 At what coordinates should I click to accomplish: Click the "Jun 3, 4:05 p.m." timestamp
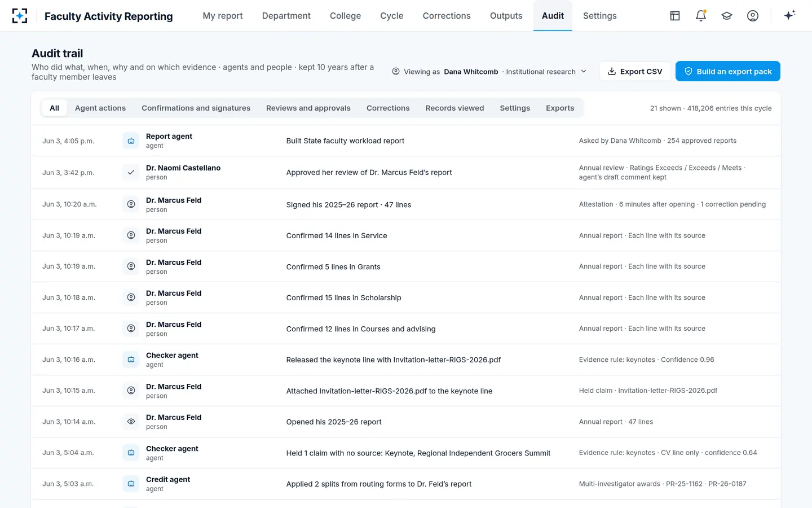coord(68,141)
